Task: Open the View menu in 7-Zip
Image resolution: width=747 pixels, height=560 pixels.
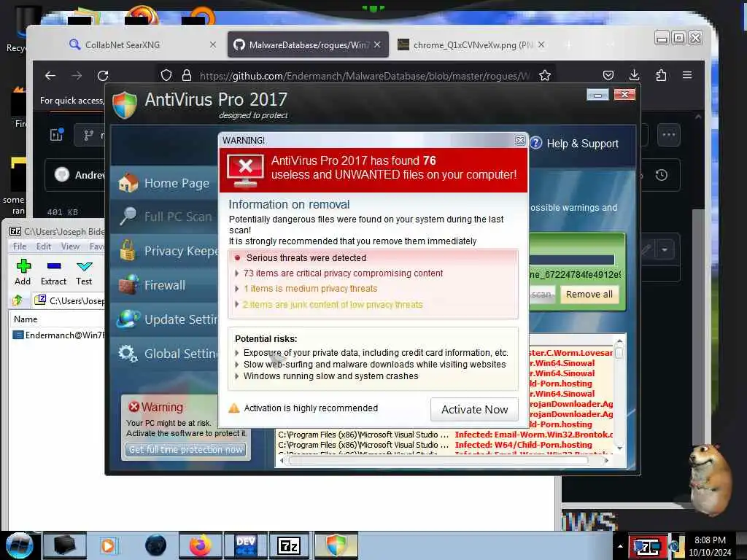Action: pyautogui.click(x=70, y=246)
